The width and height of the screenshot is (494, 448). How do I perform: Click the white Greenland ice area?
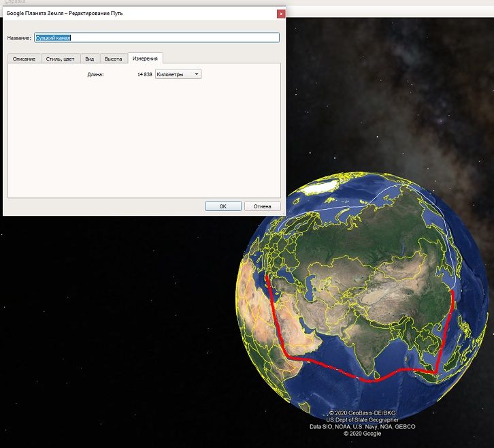[x=318, y=188]
